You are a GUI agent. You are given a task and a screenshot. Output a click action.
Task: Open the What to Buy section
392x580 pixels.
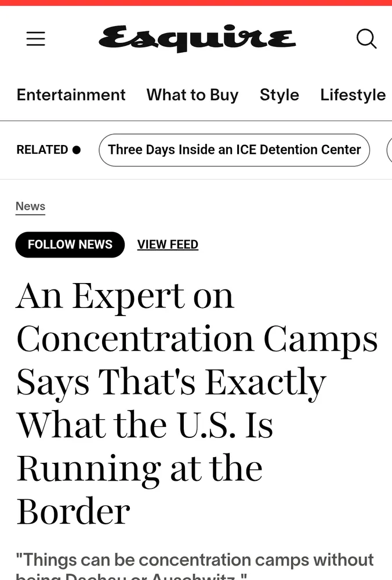(193, 95)
